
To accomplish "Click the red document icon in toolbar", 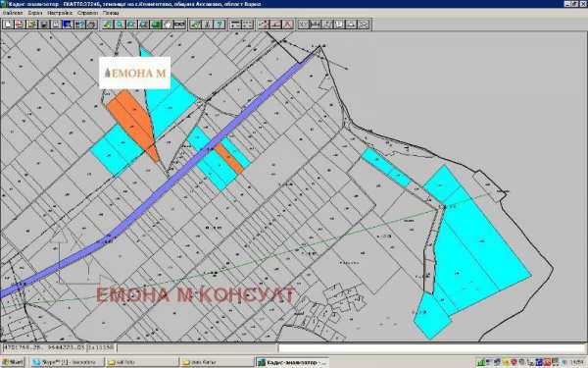I will 20,25.
